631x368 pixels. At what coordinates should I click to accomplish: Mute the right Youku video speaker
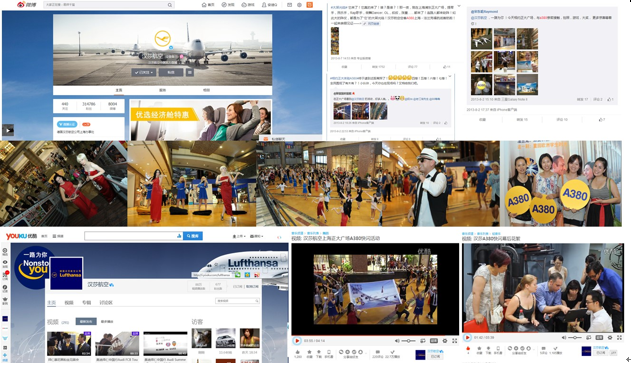(x=564, y=337)
